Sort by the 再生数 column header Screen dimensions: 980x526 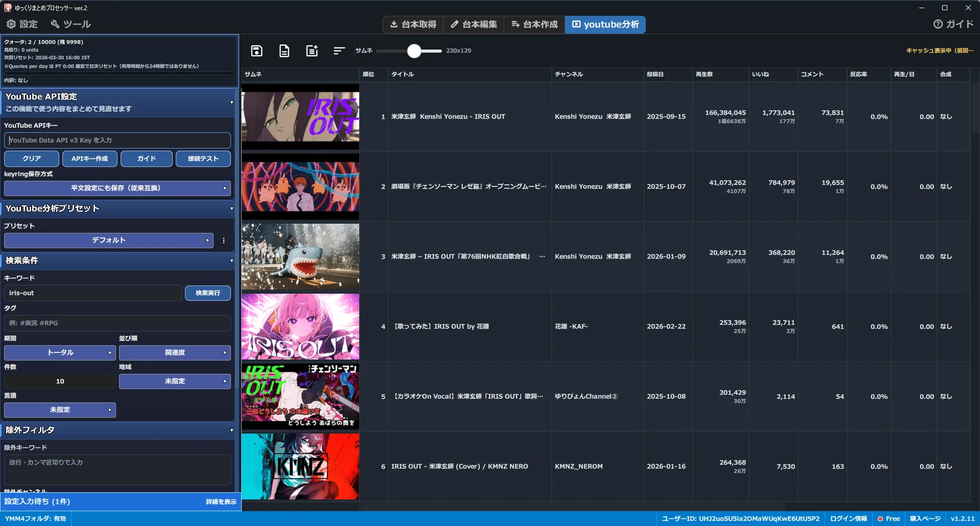pyautogui.click(x=720, y=75)
